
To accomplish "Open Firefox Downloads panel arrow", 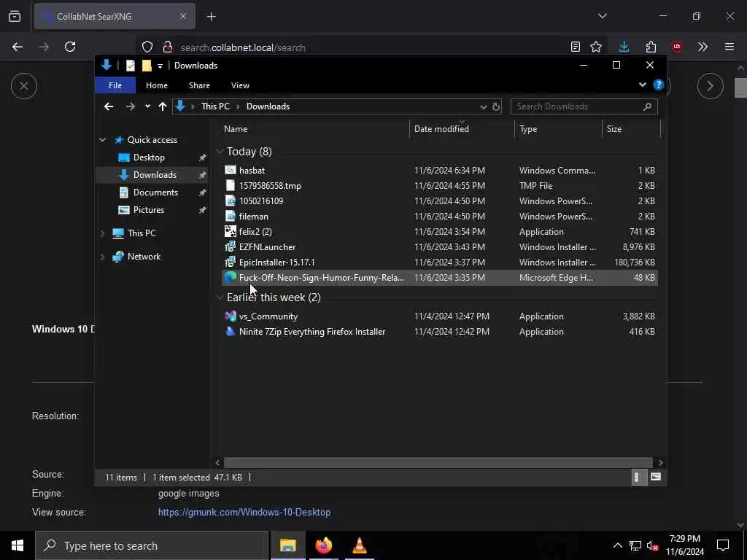I will click(x=624, y=47).
